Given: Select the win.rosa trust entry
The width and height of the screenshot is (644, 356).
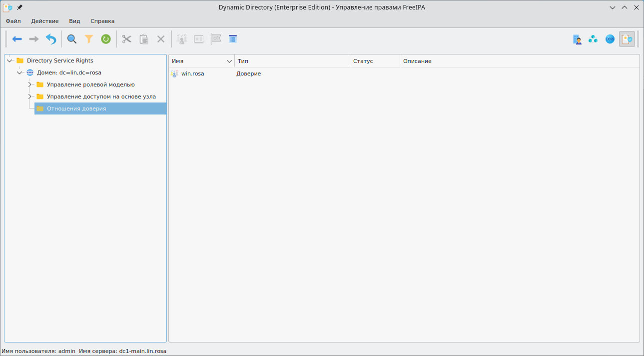Looking at the screenshot, I should point(192,73).
